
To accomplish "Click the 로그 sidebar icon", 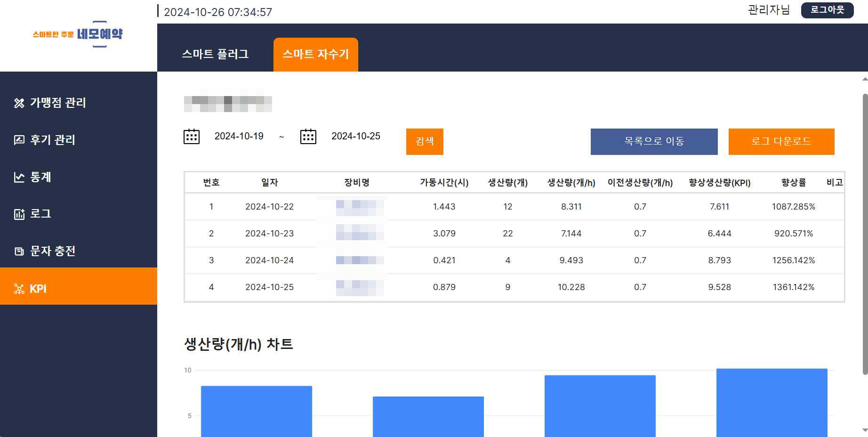I will point(19,214).
